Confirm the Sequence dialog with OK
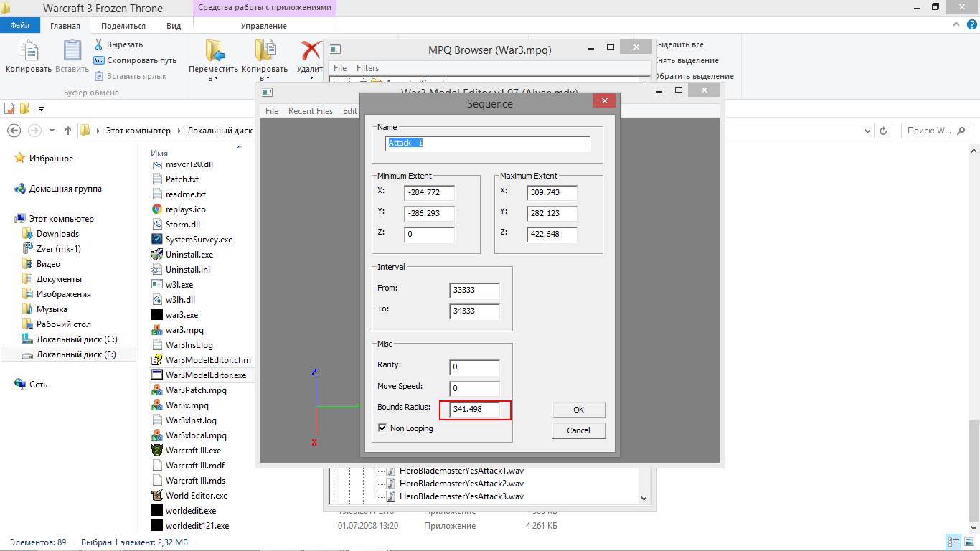 579,410
